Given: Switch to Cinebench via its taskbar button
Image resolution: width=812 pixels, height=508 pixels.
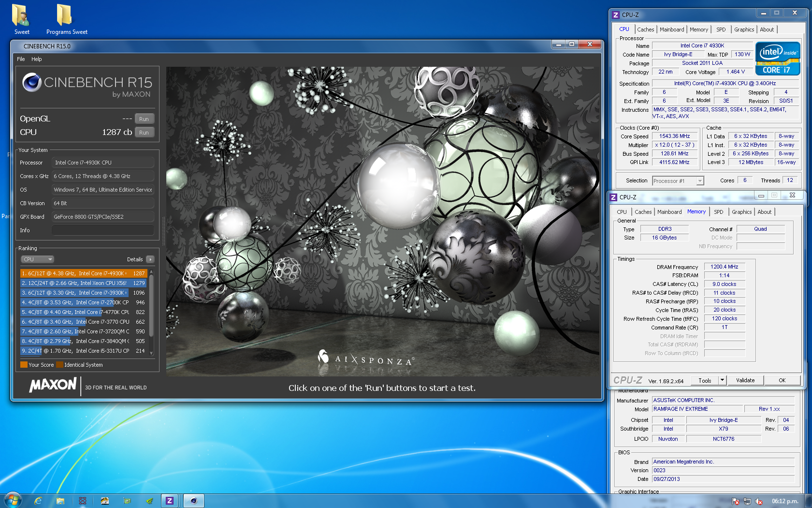Looking at the screenshot, I should (194, 501).
